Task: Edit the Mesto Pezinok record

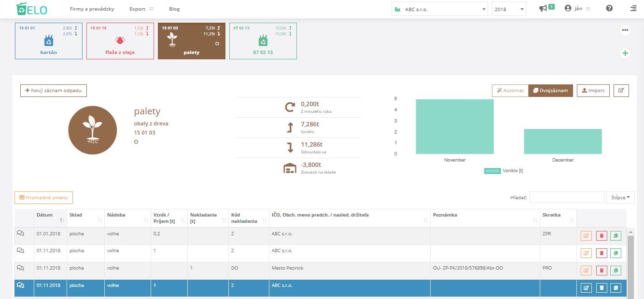Action: click(587, 271)
